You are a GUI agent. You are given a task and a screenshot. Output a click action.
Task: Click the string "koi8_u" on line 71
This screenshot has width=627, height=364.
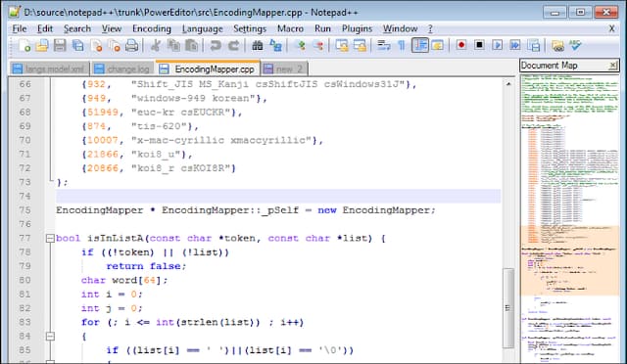coord(157,155)
